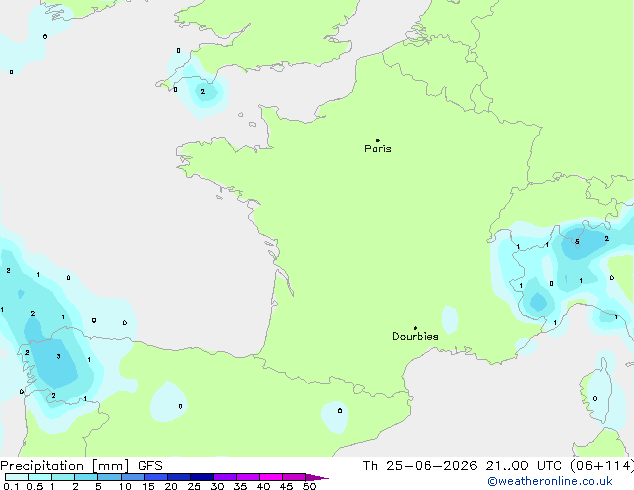
Task: Click the "(06+114)" run offset text
Action: 602,466
